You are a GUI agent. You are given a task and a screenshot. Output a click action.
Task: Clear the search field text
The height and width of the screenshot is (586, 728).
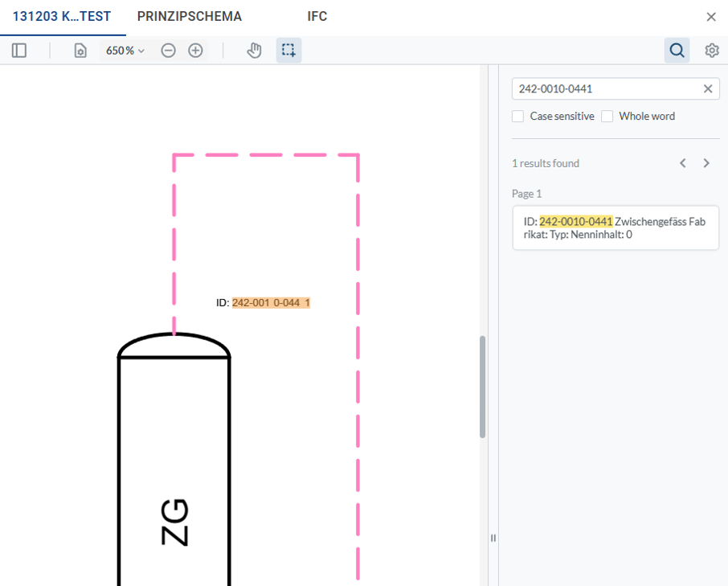[708, 89]
